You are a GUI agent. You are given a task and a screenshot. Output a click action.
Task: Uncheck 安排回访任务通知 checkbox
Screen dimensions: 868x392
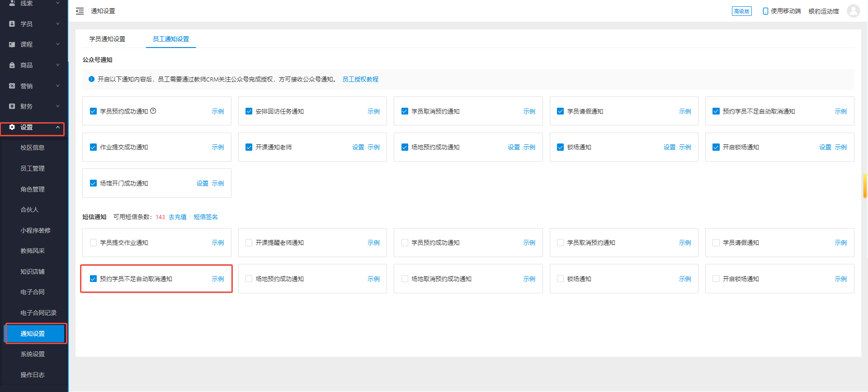pyautogui.click(x=249, y=111)
